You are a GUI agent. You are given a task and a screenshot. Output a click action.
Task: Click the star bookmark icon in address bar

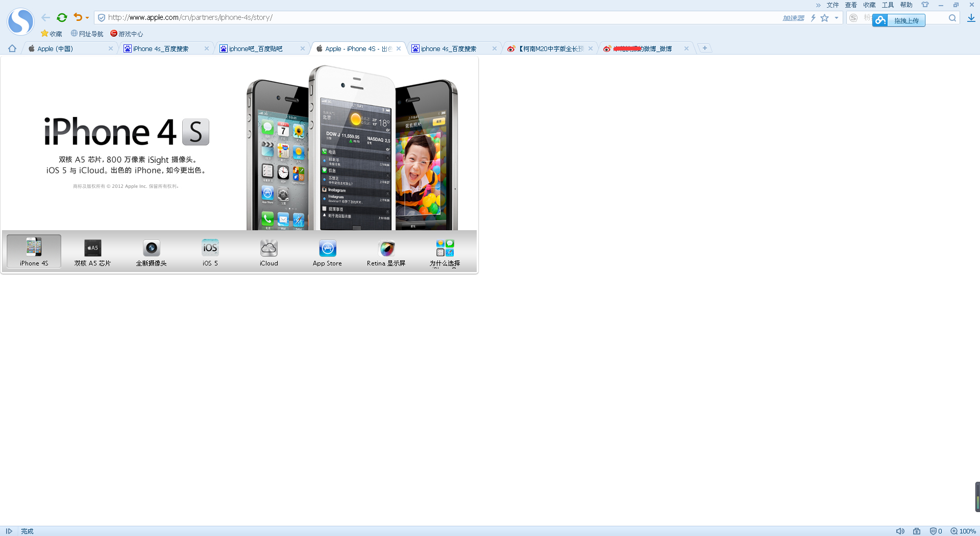click(x=824, y=18)
